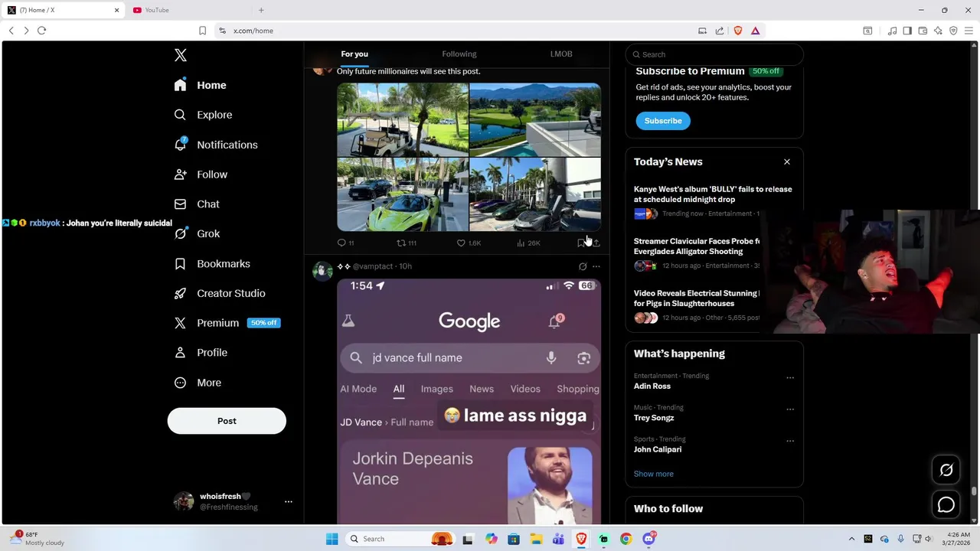Open the Grok floating button

pos(946,470)
